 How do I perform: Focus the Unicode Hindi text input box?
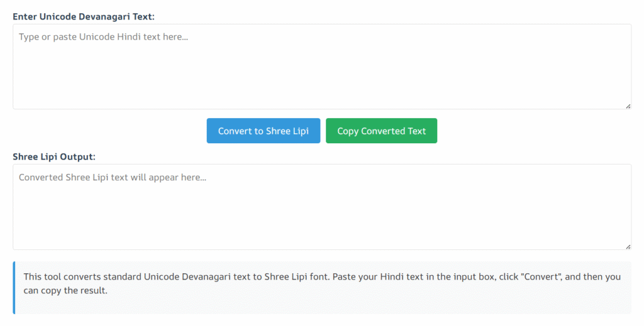click(x=322, y=67)
